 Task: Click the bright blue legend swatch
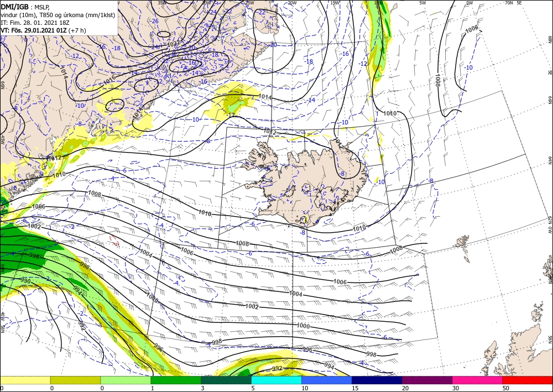tap(327, 380)
